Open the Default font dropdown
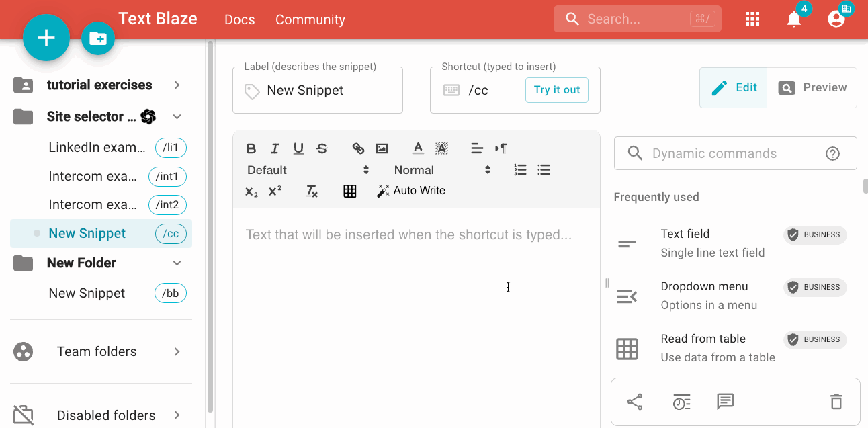This screenshot has height=428, width=868. [x=308, y=170]
